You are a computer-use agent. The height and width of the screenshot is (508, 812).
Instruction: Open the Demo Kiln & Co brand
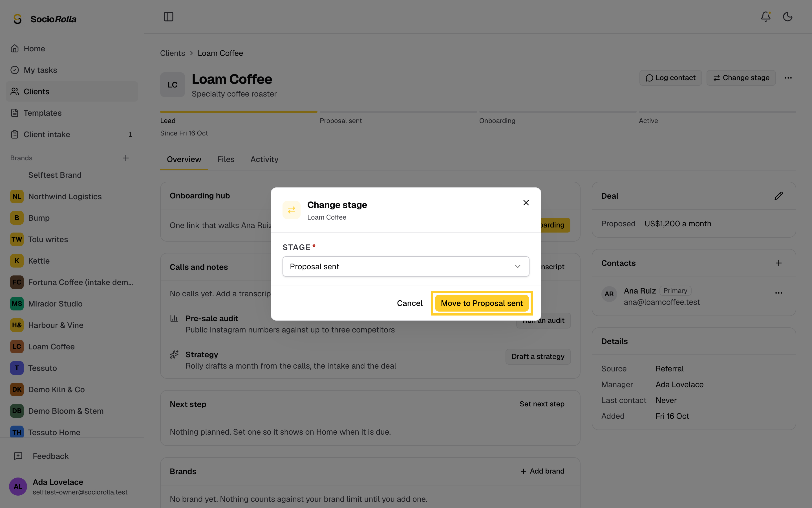(72, 389)
